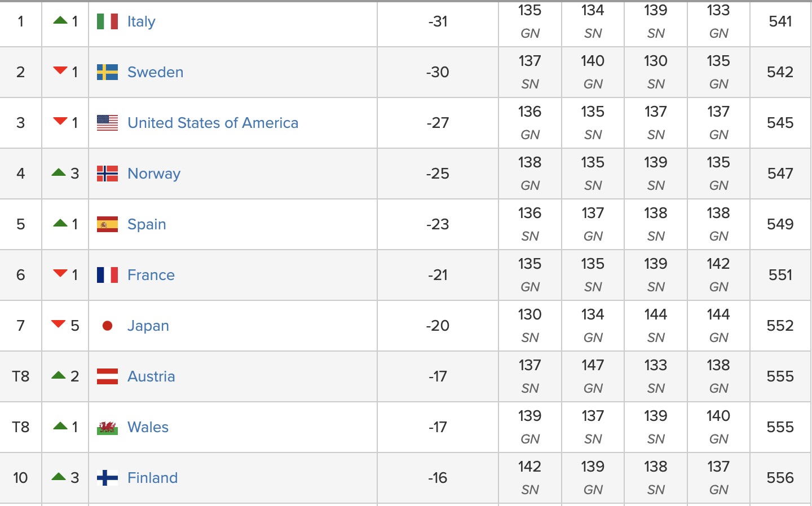The height and width of the screenshot is (506, 812).
Task: Open United States of America team page
Action: click(213, 123)
